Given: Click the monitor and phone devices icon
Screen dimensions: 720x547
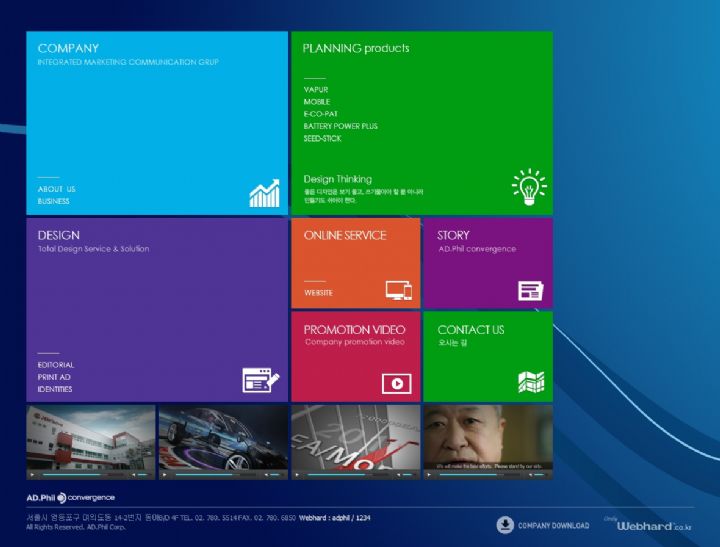Looking at the screenshot, I should [399, 290].
